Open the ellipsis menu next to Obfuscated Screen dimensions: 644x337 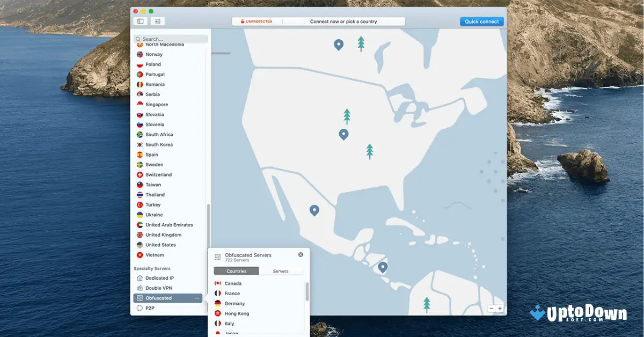[197, 298]
